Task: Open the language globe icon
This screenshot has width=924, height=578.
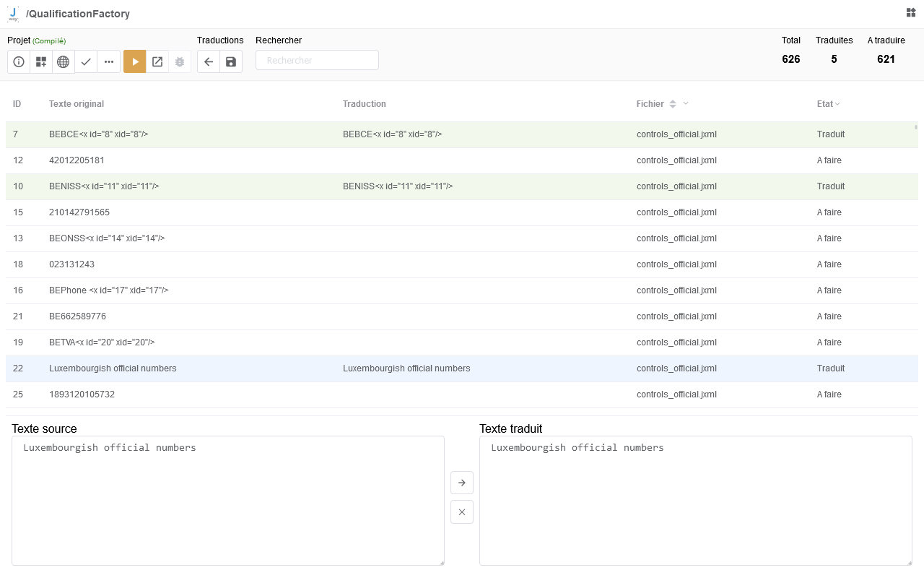Action: tap(64, 61)
